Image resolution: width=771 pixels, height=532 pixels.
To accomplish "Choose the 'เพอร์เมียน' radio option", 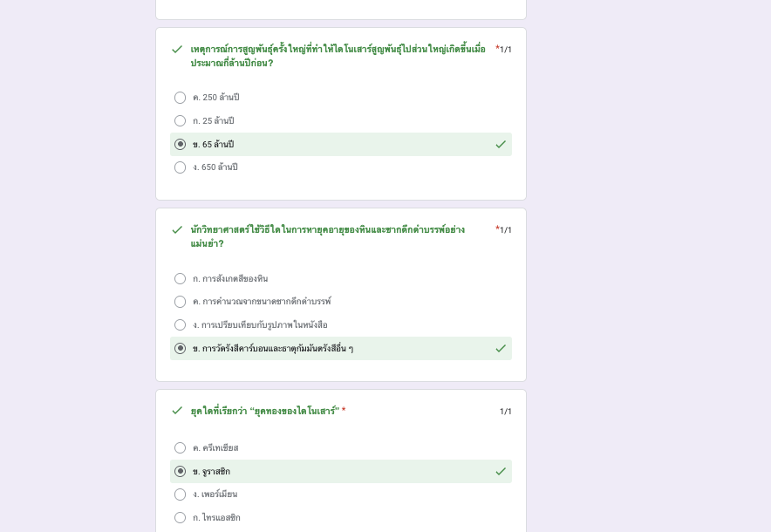I will coord(181,494).
